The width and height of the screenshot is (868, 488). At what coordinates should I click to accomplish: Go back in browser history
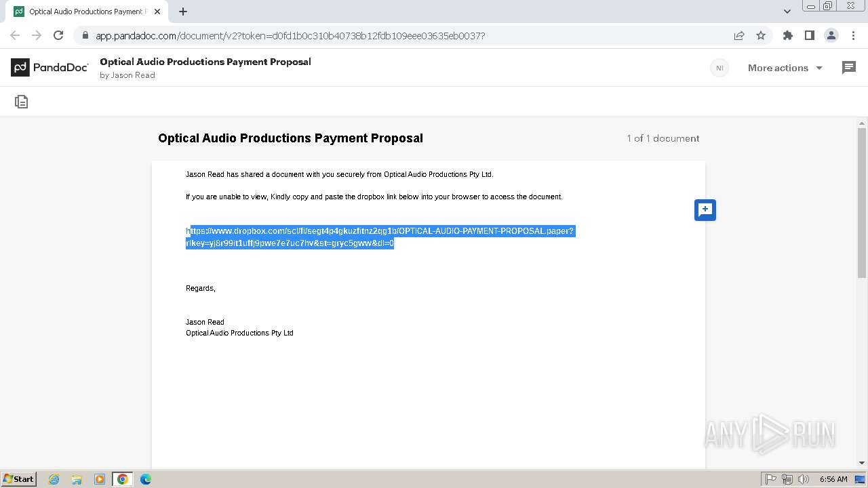click(15, 35)
